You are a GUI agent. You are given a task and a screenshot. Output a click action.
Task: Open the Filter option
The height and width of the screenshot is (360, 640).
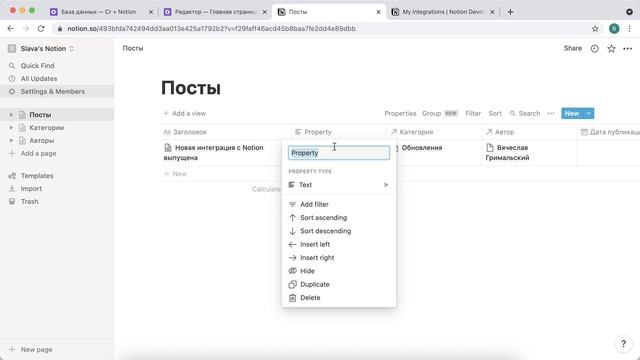pos(473,113)
